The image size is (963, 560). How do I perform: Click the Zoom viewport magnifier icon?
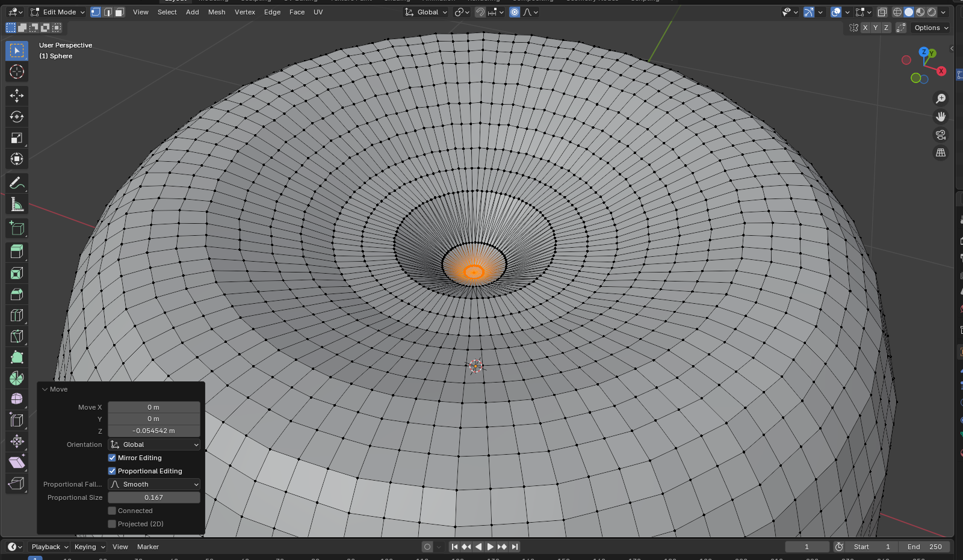[x=941, y=99]
